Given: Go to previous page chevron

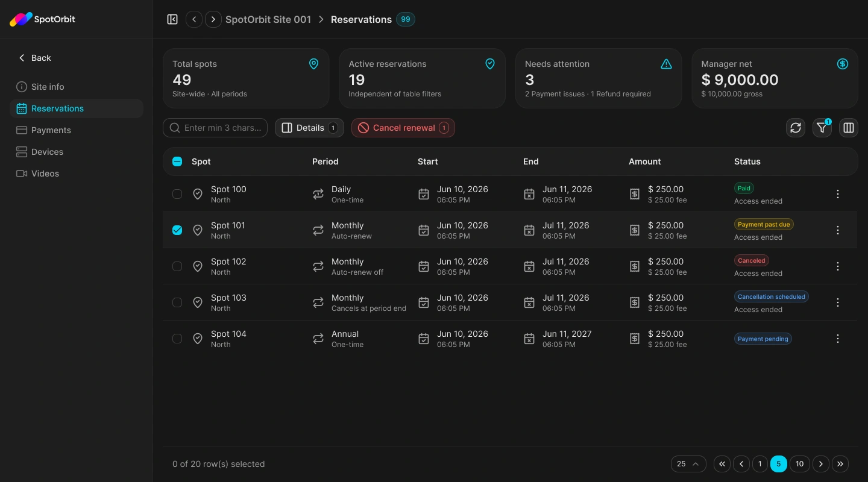Looking at the screenshot, I should [x=741, y=464].
